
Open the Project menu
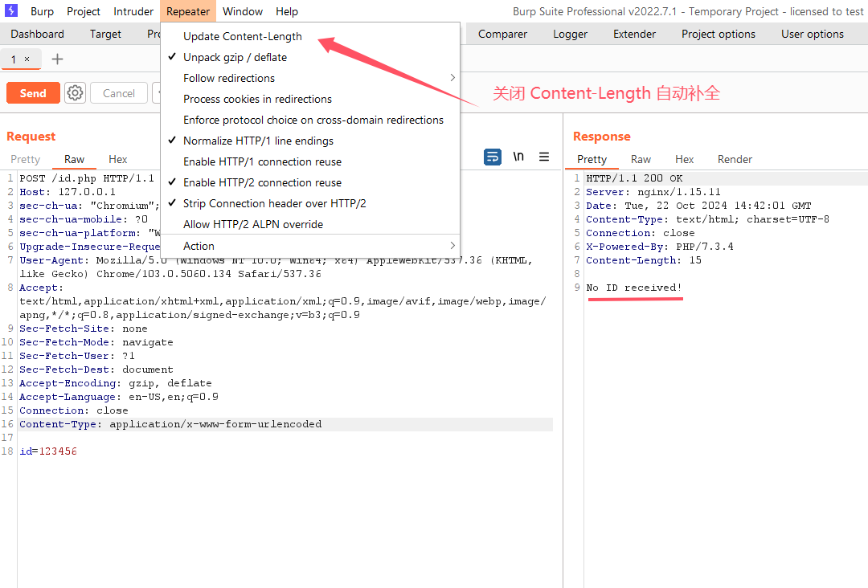[84, 11]
